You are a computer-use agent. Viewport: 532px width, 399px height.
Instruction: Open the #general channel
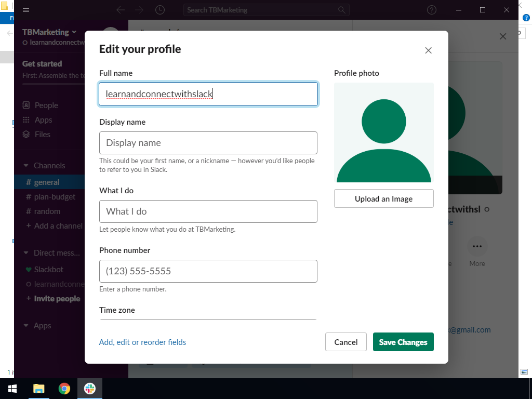point(49,182)
